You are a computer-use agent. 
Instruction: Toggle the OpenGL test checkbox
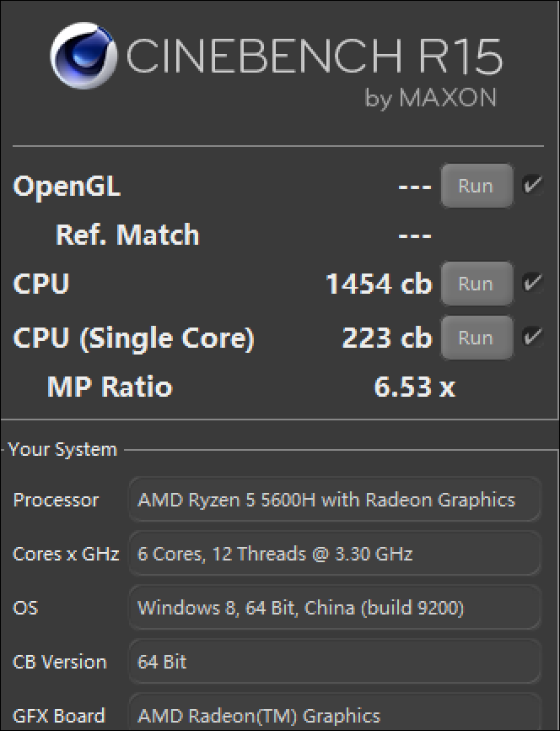532,186
